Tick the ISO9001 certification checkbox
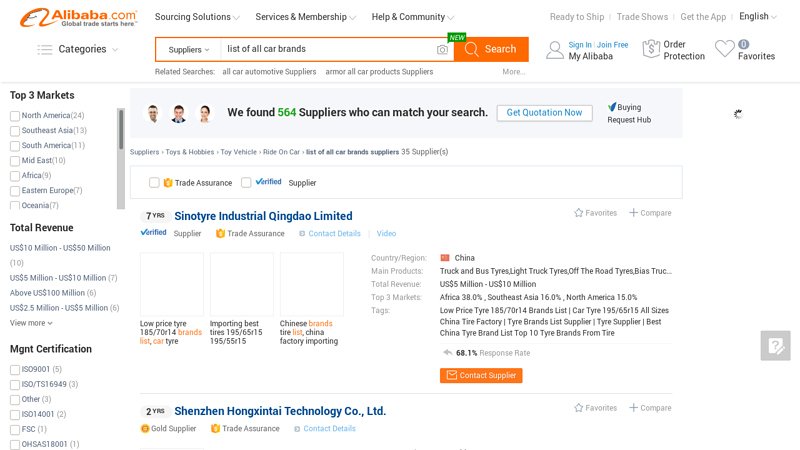This screenshot has width=800, height=450. pos(15,370)
